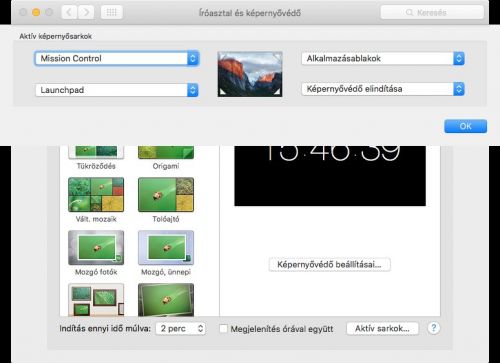Open the 2 perc start-after popup
The image size is (500, 363).
[x=180, y=328]
